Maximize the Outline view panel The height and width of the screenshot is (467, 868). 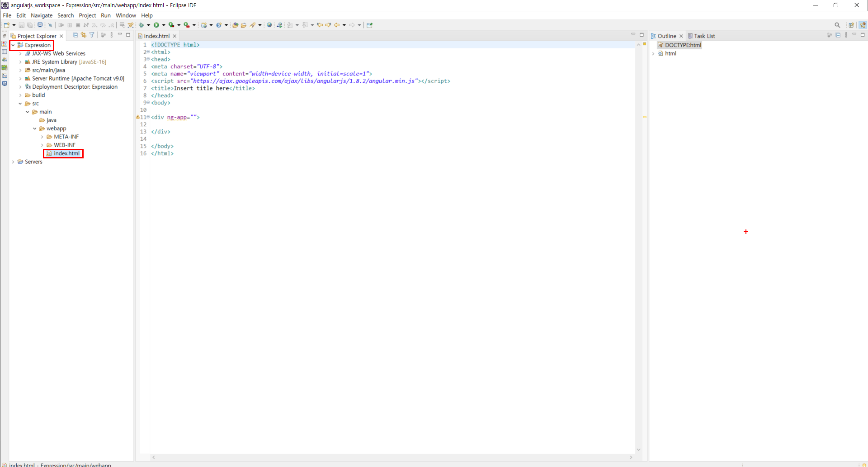(863, 35)
